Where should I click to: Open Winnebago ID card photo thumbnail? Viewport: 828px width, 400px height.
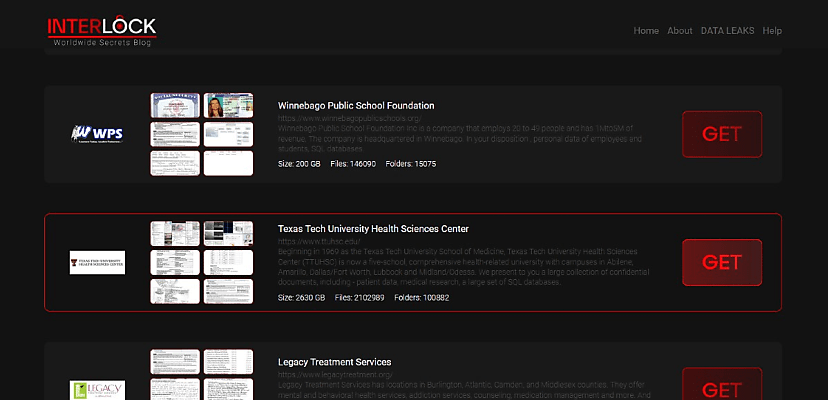228,106
